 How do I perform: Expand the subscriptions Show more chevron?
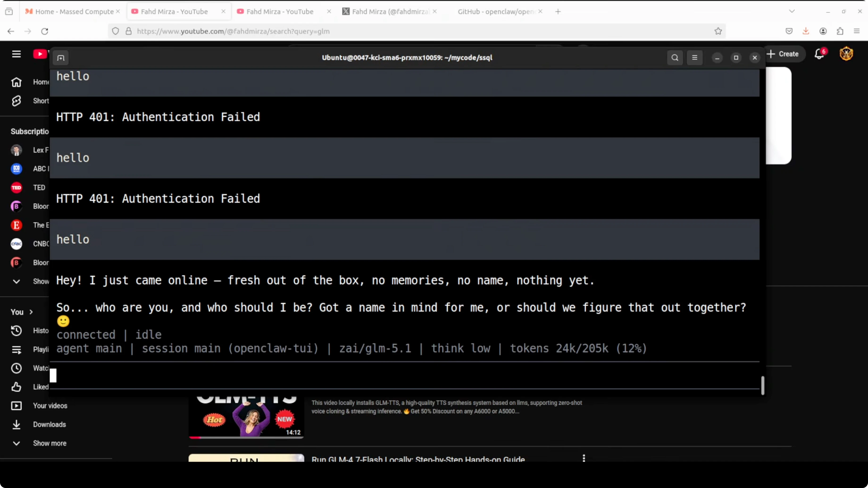click(x=16, y=281)
